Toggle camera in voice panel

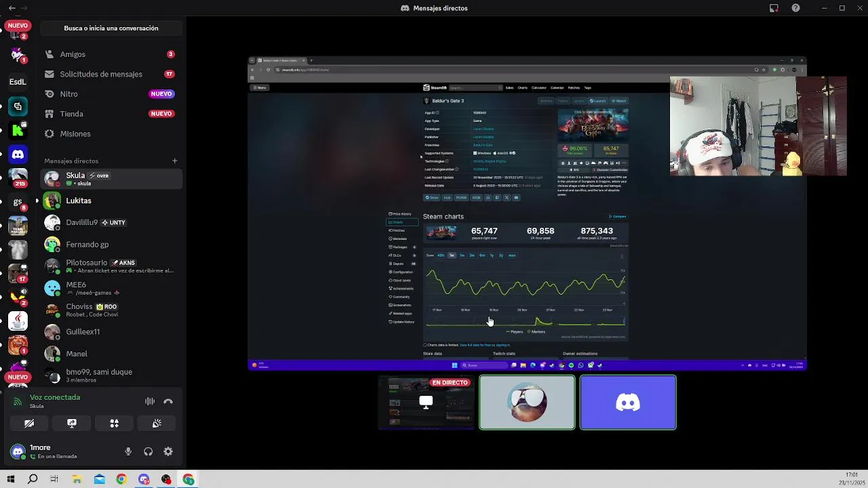[29, 424]
